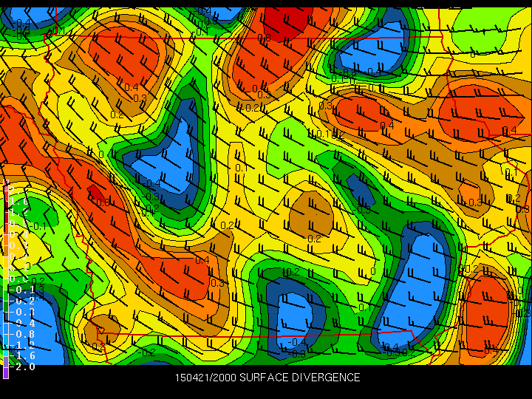Select the 0.1 label in the central yellow area
The height and width of the screenshot is (399, 532).
click(x=241, y=168)
